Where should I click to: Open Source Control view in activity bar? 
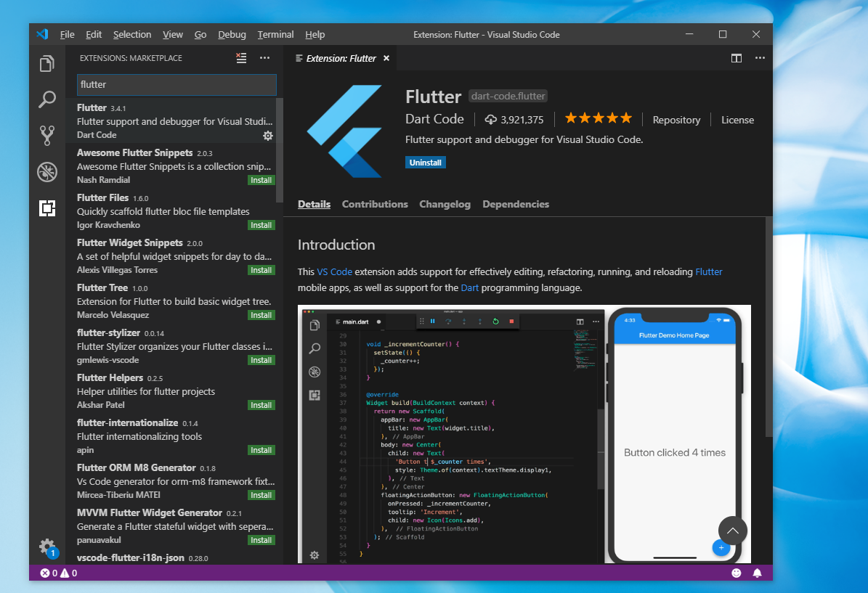pyautogui.click(x=47, y=136)
